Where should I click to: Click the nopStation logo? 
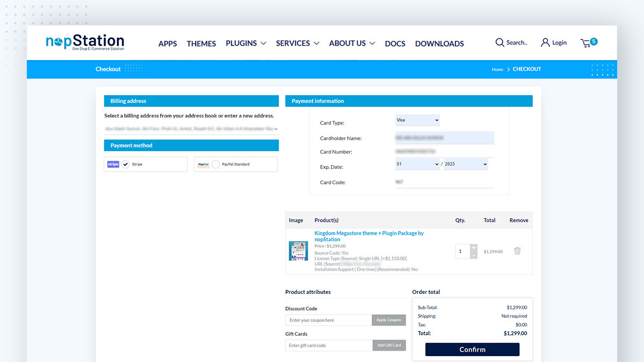(85, 42)
